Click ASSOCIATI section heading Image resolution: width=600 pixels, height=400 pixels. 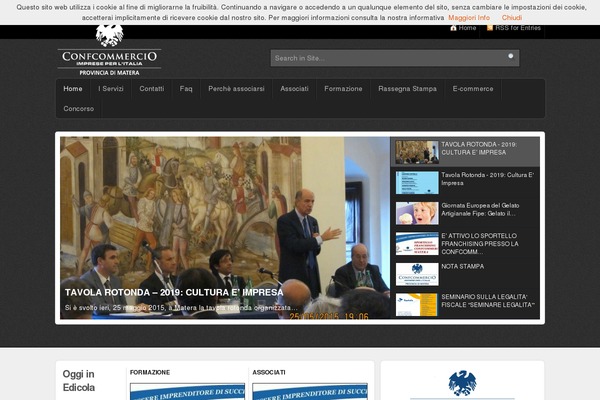[269, 372]
